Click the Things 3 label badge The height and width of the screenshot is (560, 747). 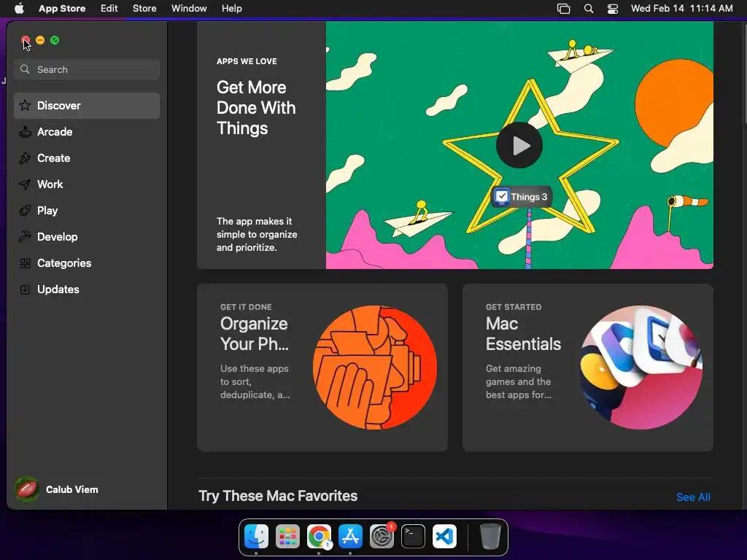coord(522,196)
